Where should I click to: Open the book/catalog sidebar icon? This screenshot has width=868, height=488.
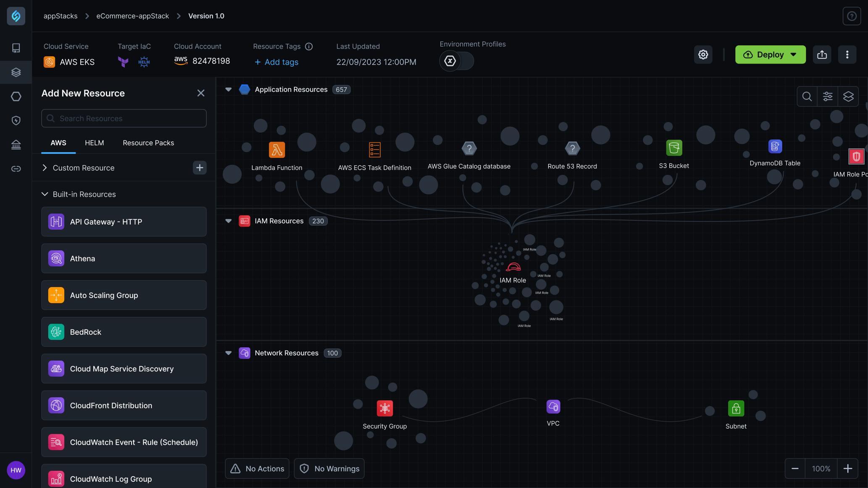coord(16,48)
